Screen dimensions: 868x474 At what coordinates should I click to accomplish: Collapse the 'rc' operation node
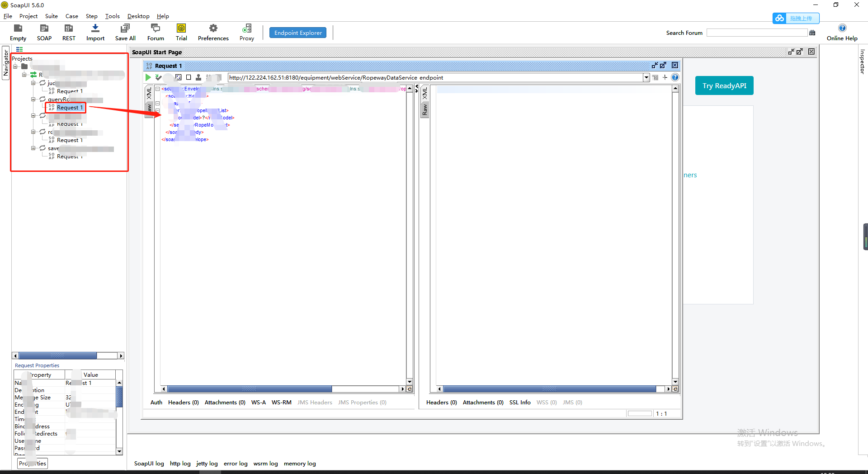click(x=33, y=132)
